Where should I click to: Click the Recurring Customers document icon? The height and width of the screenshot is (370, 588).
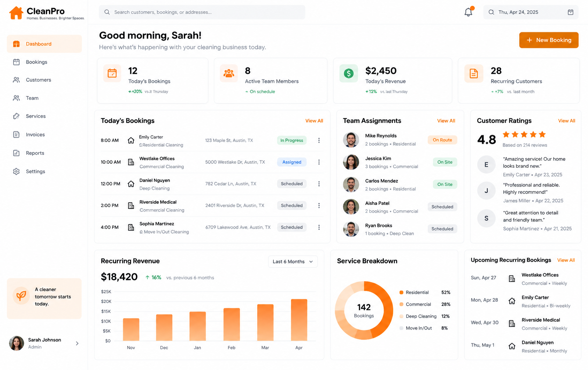474,73
